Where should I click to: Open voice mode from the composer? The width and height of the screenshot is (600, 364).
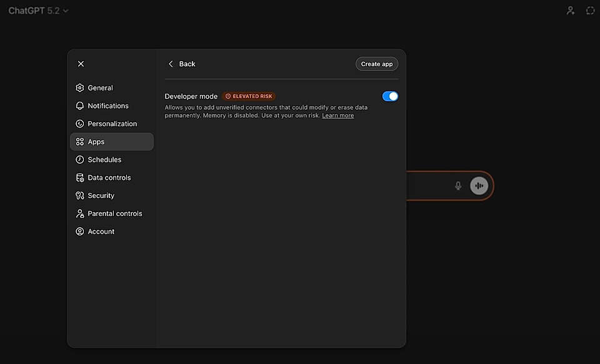[x=479, y=185]
